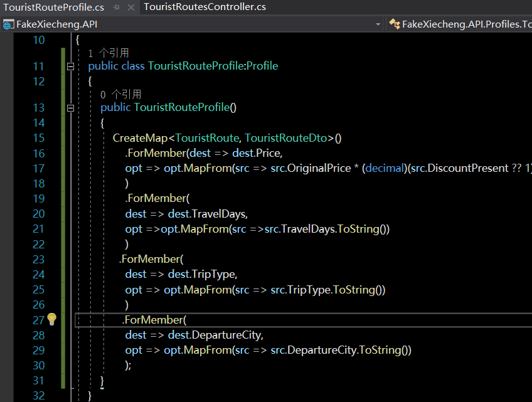Viewport: 532px width, 402px height.
Task: Click dest.TravelDays on line 20
Action: tap(207, 214)
